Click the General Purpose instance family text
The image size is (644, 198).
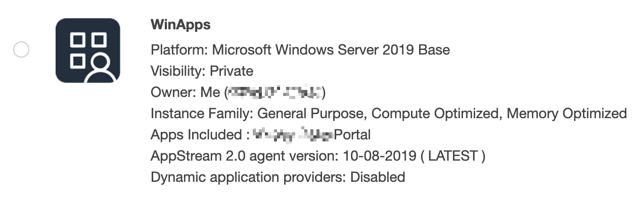coord(314,114)
